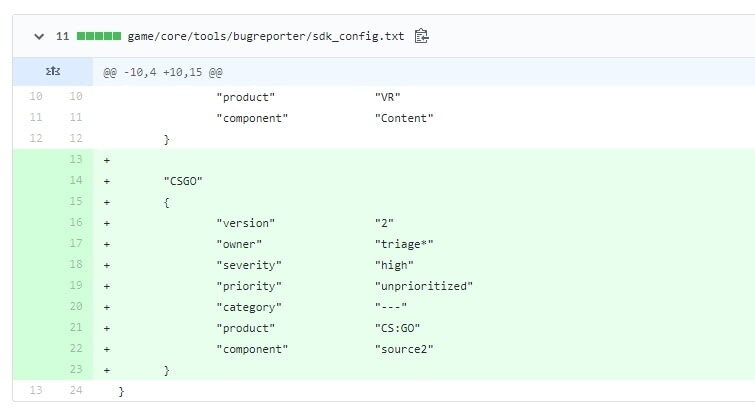Click line number 19 for "priority"
Viewport: 755px width, 415px height.
76,285
